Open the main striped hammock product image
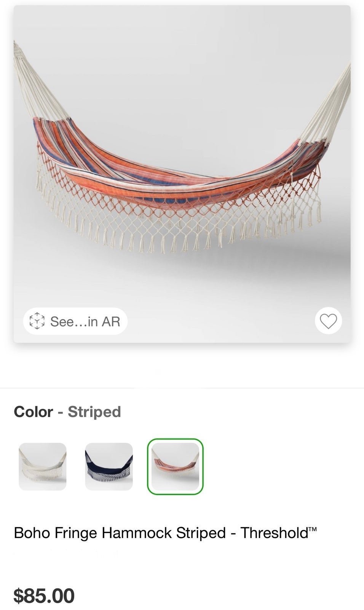 pyautogui.click(x=182, y=174)
